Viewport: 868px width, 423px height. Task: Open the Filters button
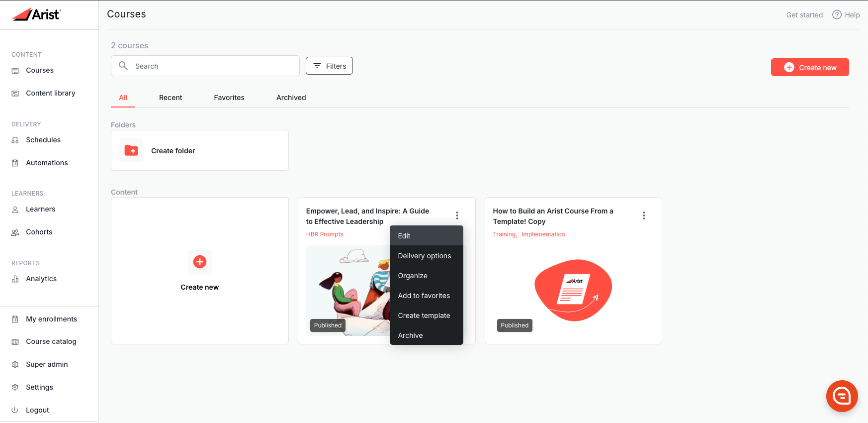tap(329, 66)
